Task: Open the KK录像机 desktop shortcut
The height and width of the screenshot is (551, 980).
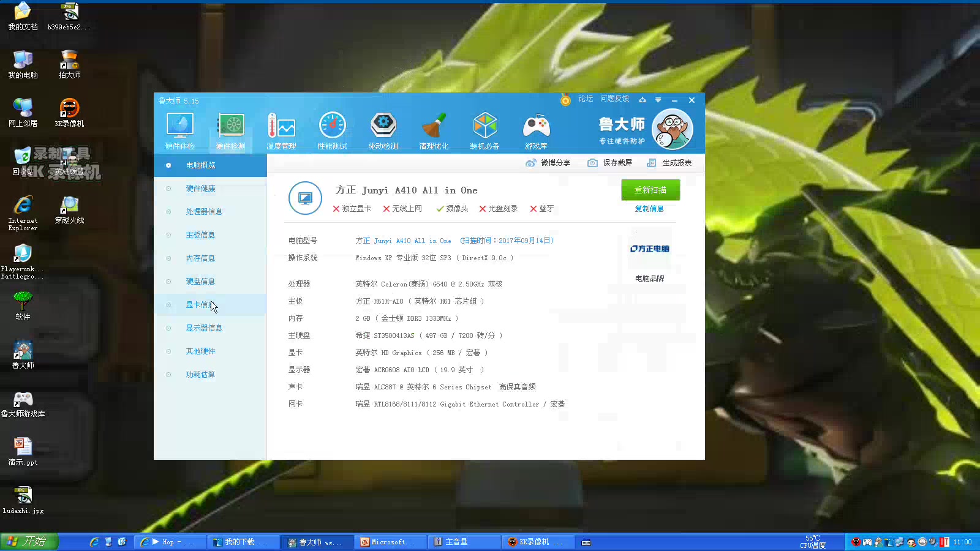Action: [x=69, y=113]
